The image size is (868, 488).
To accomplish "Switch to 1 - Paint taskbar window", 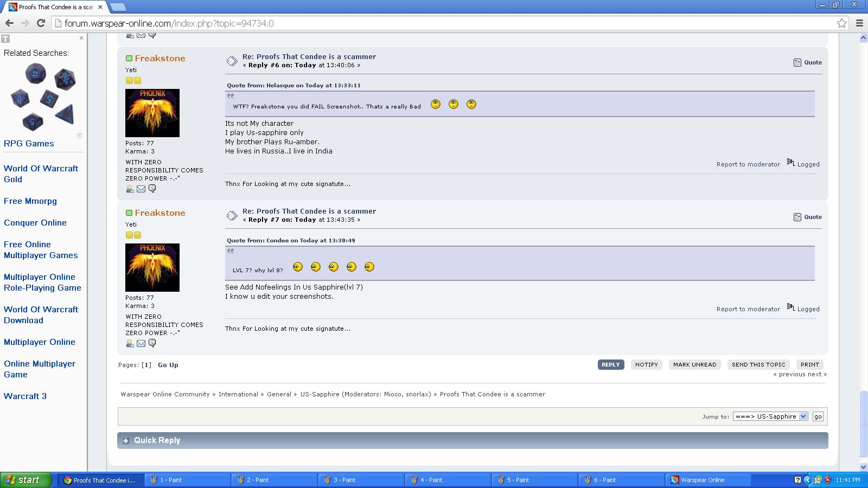I will tap(187, 480).
